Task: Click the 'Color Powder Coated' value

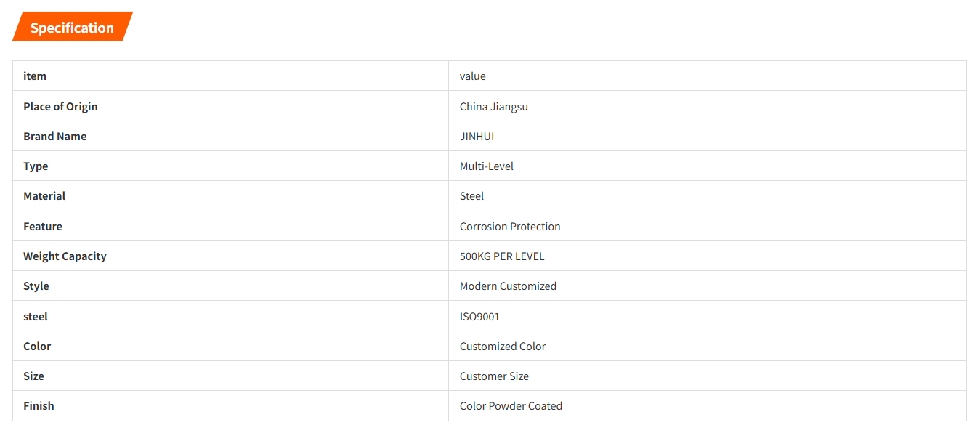Action: (x=511, y=406)
